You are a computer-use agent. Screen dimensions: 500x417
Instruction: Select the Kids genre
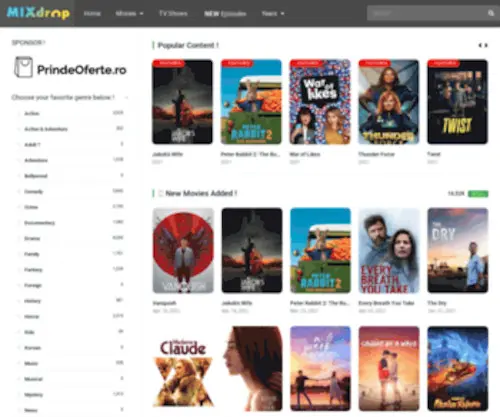coord(29,332)
